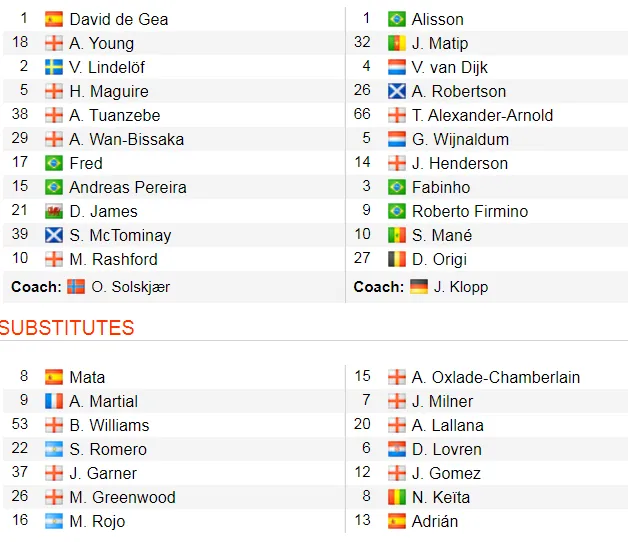Click Norway flag beside coach O. Solskjær
This screenshot has height=542, width=628.
(76, 287)
